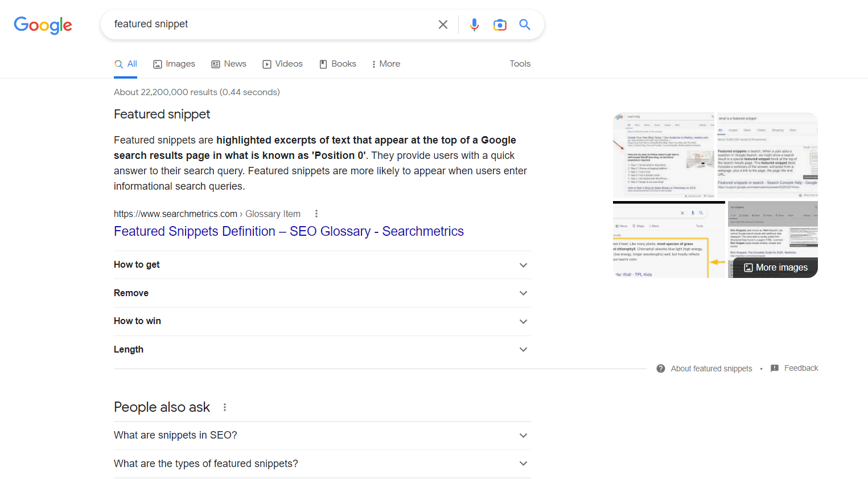The image size is (868, 479).
Task: Open More images thumbnail panel
Action: coord(775,267)
